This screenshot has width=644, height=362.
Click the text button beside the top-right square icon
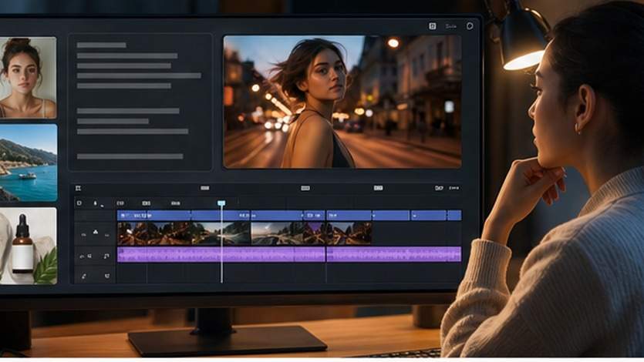pos(451,26)
